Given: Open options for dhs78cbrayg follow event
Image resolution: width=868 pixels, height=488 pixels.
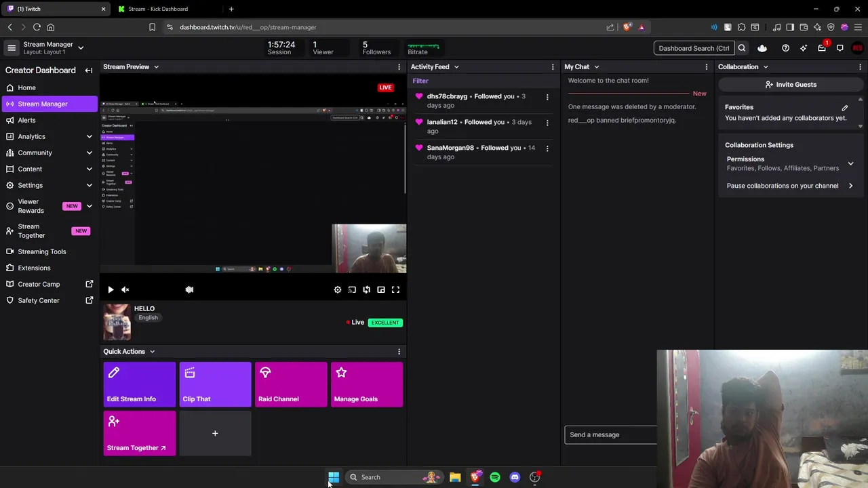Looking at the screenshot, I should (547, 97).
